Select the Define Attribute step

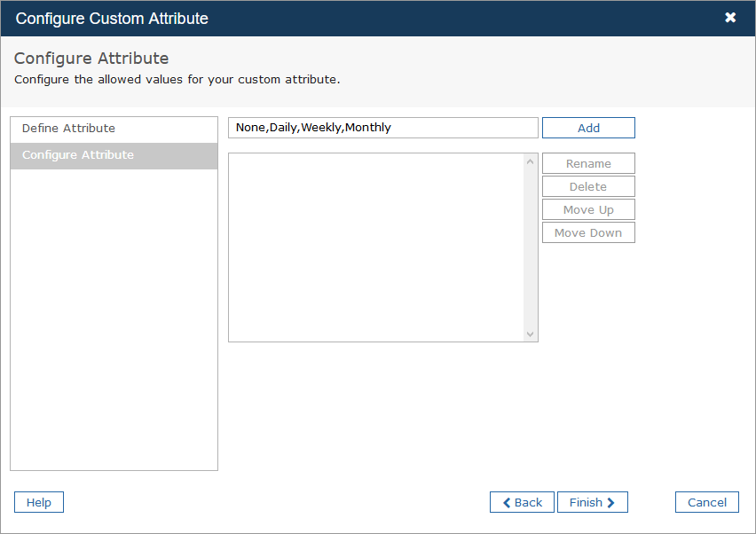pos(114,129)
